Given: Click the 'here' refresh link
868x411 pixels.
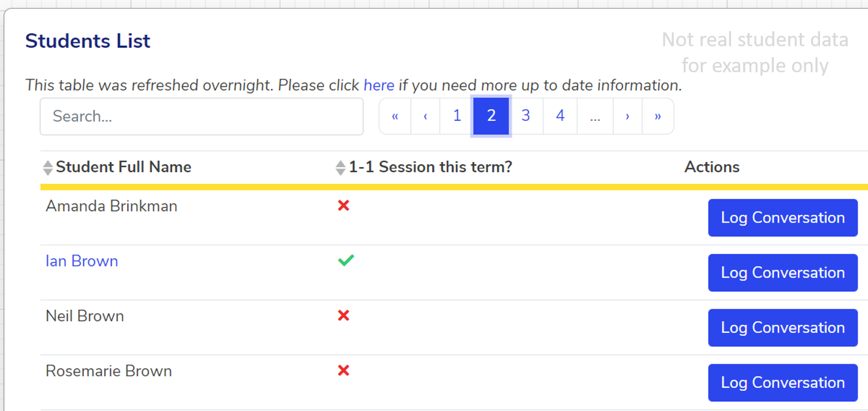Looking at the screenshot, I should (379, 86).
